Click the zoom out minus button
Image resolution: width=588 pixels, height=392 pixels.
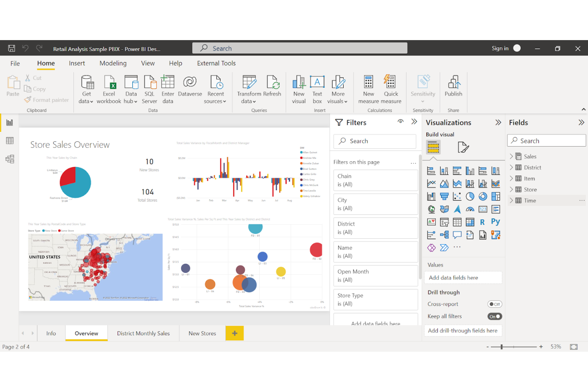pyautogui.click(x=487, y=347)
